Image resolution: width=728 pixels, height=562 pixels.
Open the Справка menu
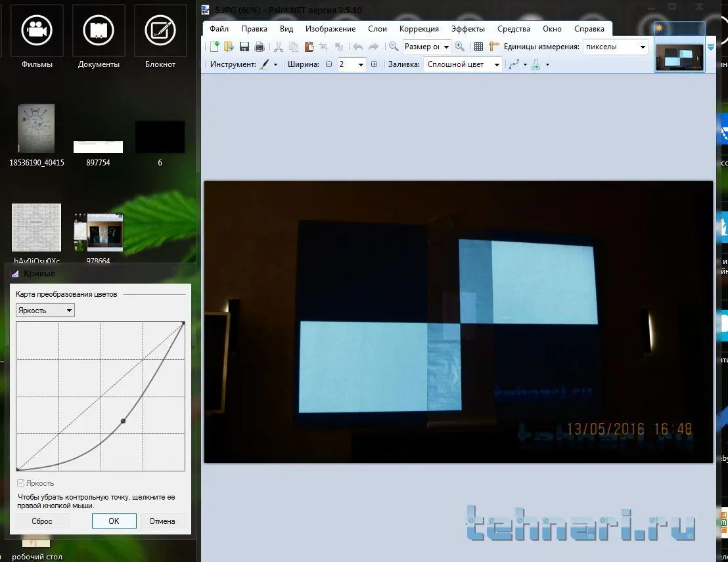pyautogui.click(x=589, y=29)
